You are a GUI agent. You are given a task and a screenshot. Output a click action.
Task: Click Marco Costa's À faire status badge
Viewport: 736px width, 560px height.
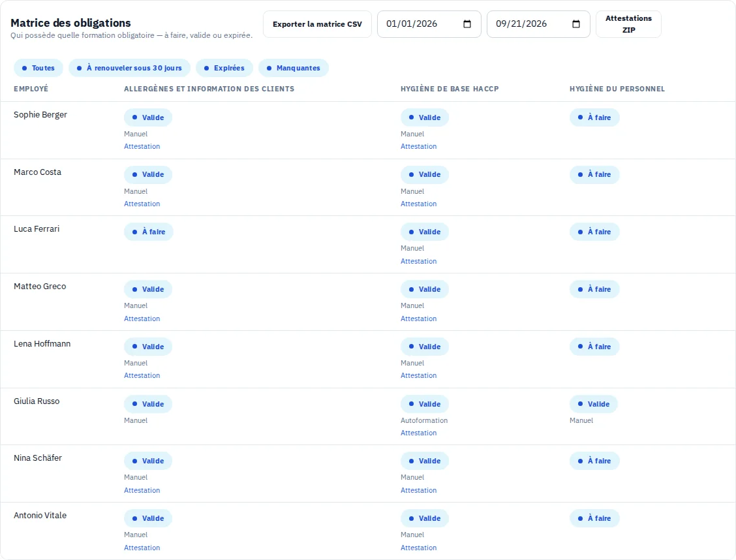click(x=594, y=175)
